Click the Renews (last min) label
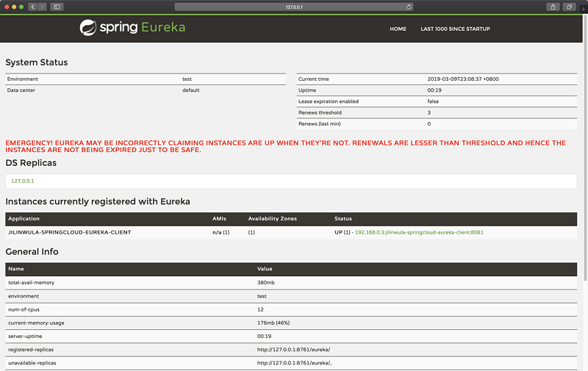588x371 pixels. (320, 124)
